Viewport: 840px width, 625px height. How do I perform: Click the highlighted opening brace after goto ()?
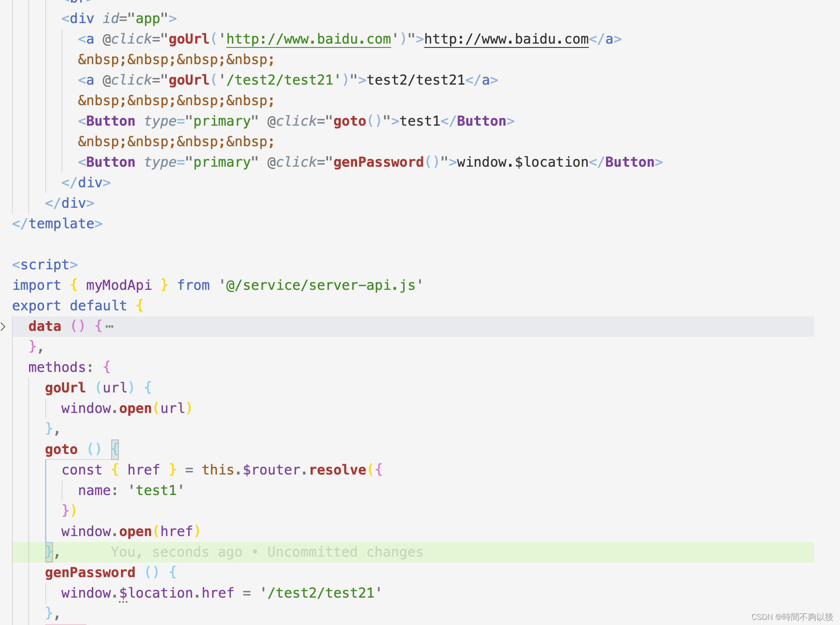click(115, 449)
